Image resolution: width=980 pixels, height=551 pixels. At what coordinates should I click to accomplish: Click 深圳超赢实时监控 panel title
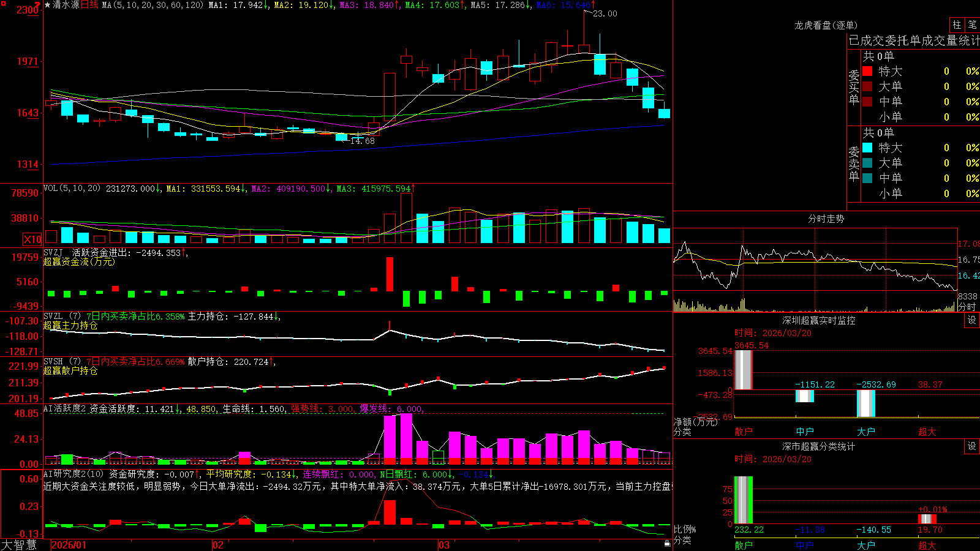pyautogui.click(x=818, y=320)
